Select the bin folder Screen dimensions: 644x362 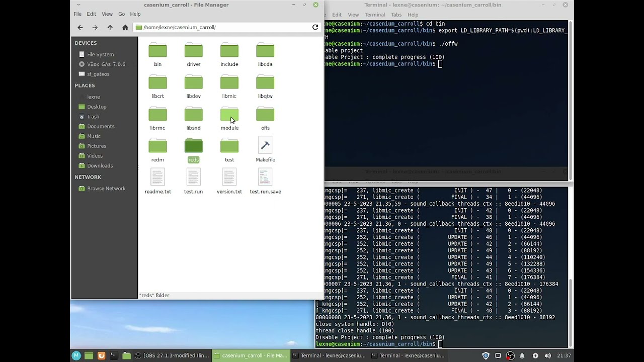(x=157, y=55)
